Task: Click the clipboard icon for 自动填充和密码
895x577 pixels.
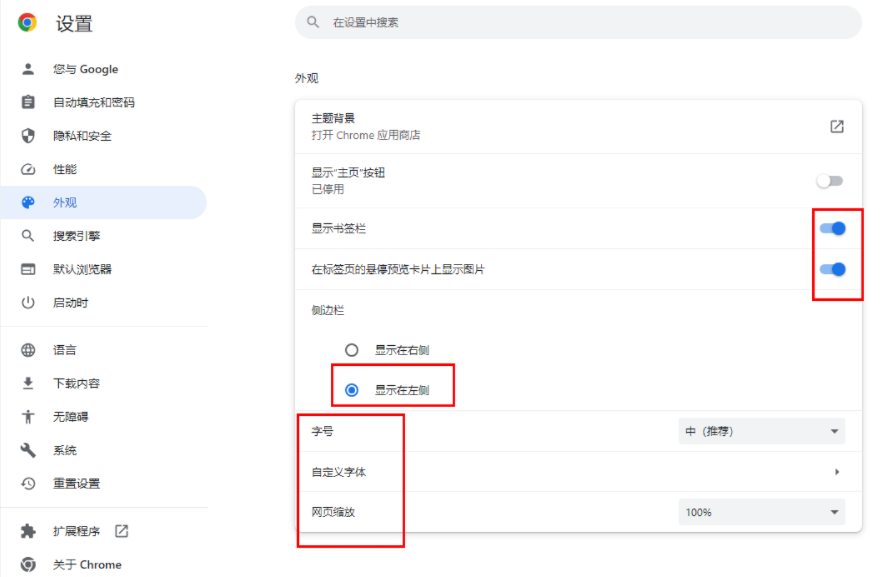Action: 28,102
